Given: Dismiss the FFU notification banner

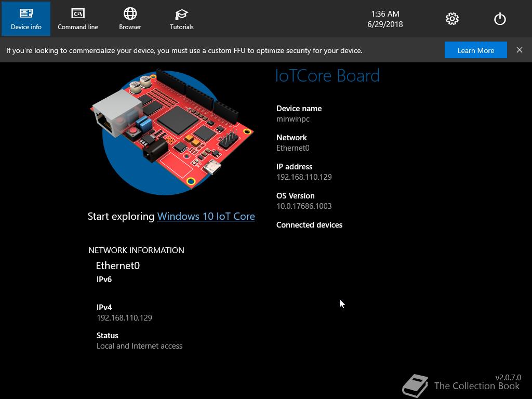Looking at the screenshot, I should pos(519,50).
